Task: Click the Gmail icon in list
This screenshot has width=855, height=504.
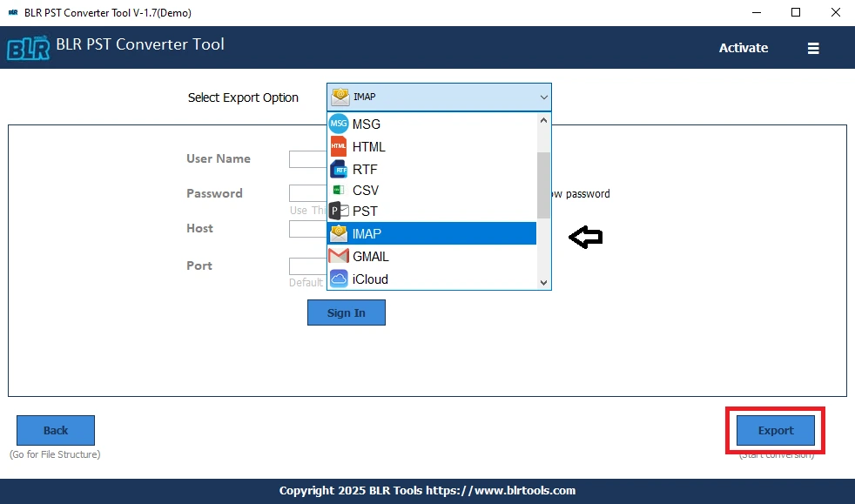Action: [x=339, y=256]
